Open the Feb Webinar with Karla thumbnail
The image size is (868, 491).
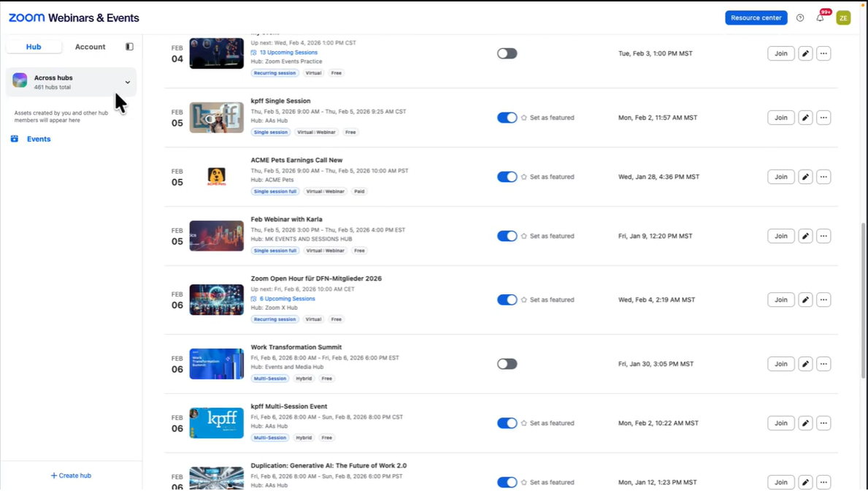click(216, 236)
